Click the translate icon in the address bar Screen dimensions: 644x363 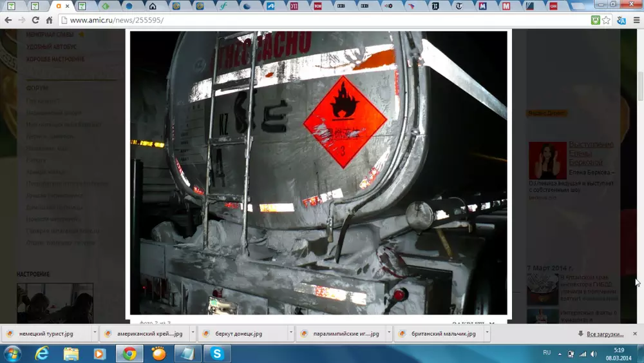click(x=621, y=20)
